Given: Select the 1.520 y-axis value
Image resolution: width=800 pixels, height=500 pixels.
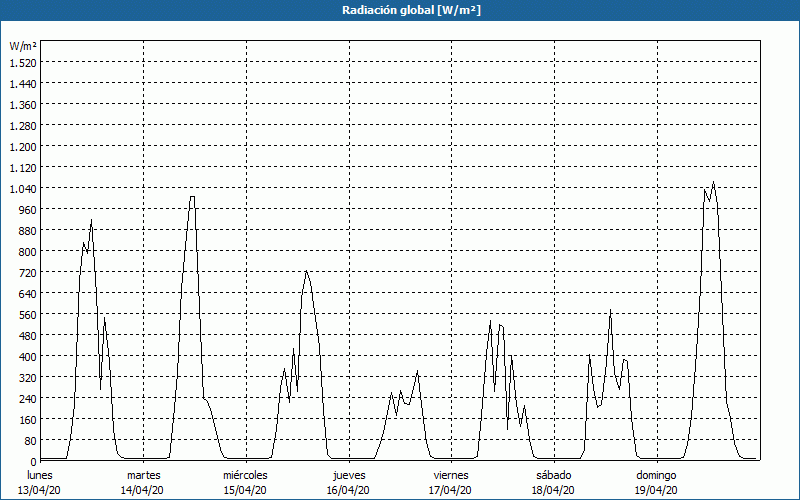Looking at the screenshot, I should point(23,63).
